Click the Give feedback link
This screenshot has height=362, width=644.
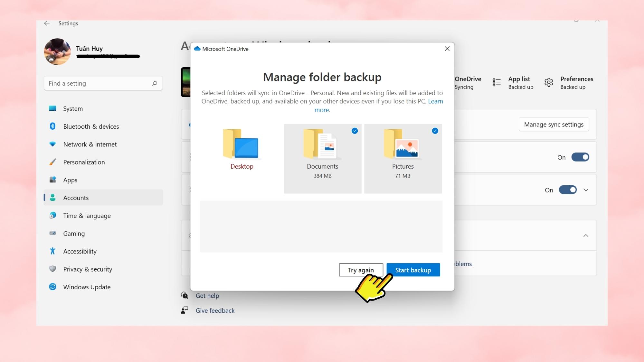[x=215, y=311]
